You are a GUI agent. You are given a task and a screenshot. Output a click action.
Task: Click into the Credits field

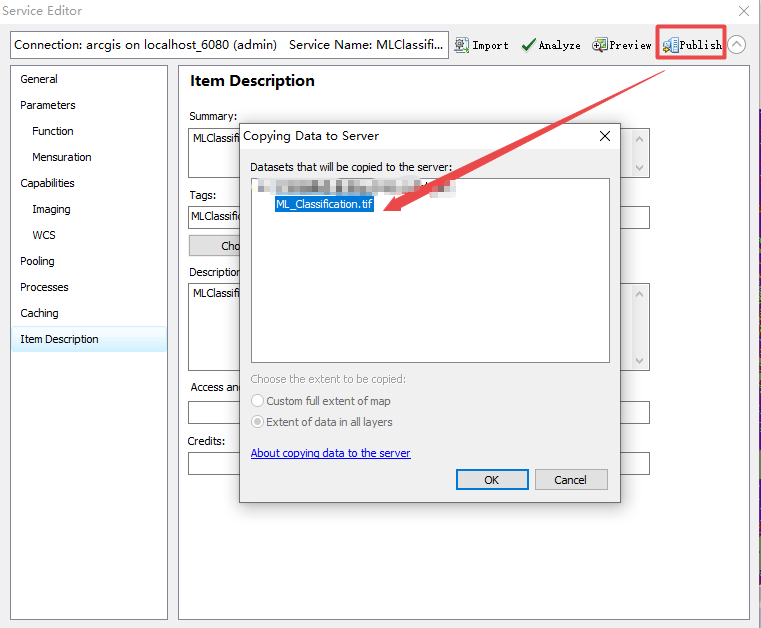click(214, 463)
